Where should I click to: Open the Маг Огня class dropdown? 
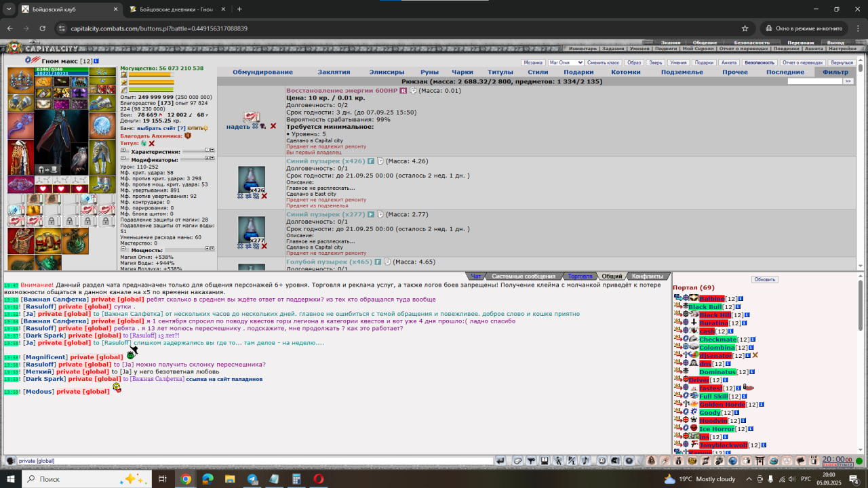pos(566,62)
